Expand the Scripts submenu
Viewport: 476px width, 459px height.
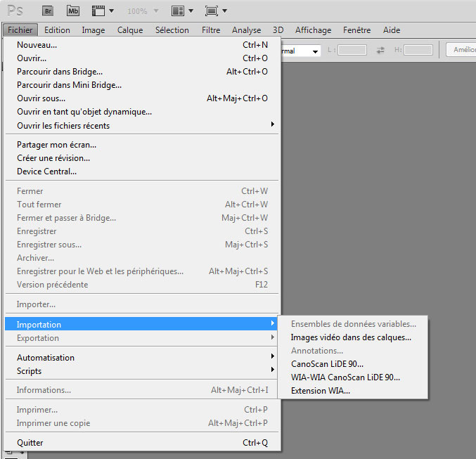coord(142,371)
